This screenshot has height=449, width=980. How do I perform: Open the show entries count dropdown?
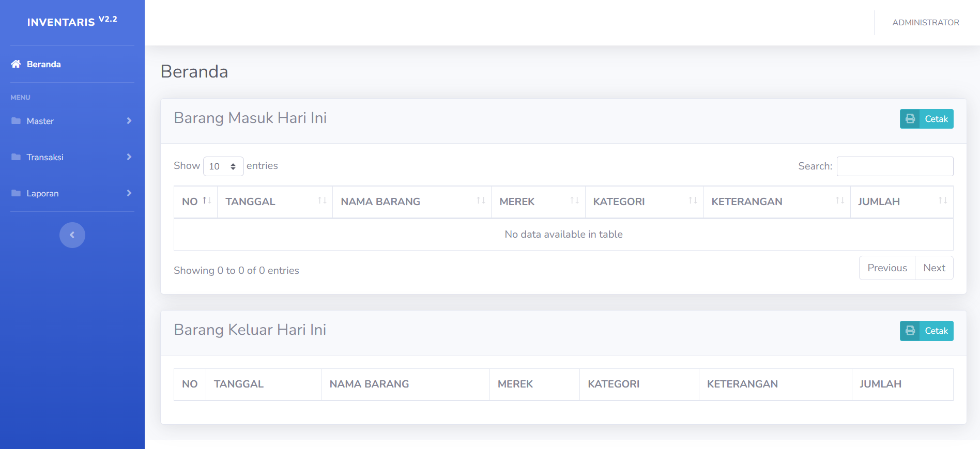point(223,166)
